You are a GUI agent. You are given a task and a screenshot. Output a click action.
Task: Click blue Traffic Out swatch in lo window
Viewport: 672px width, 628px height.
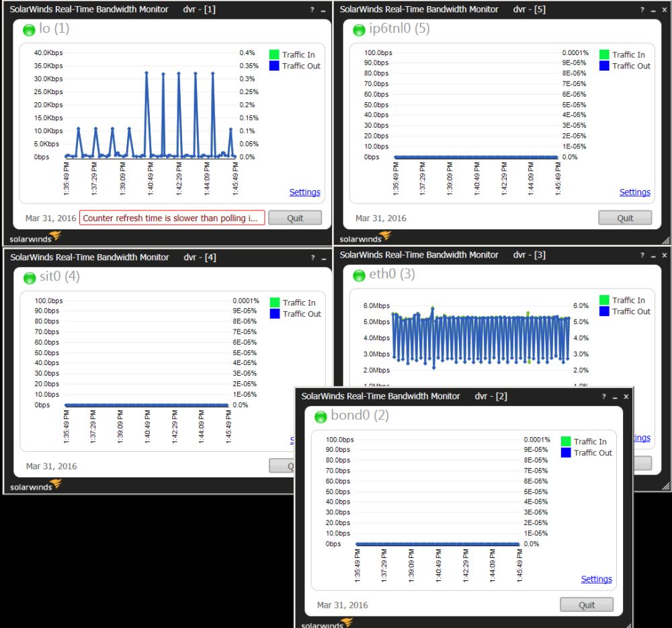point(274,66)
